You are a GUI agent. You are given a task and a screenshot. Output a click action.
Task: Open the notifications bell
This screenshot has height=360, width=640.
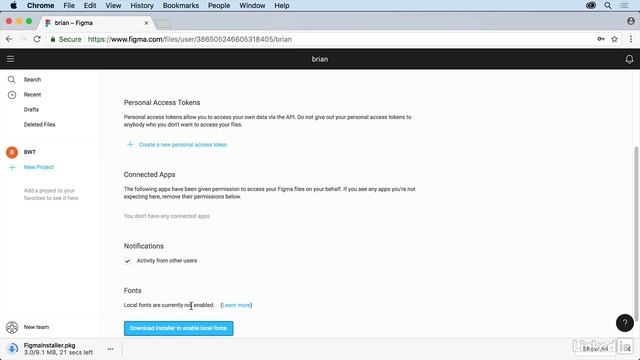pyautogui.click(x=629, y=59)
